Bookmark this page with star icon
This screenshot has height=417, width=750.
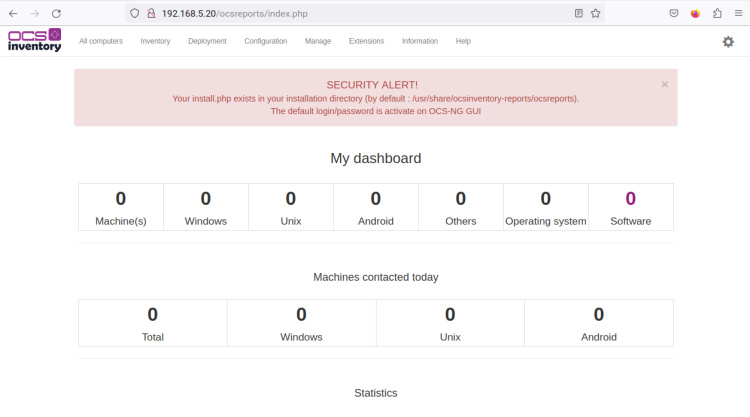(x=596, y=14)
